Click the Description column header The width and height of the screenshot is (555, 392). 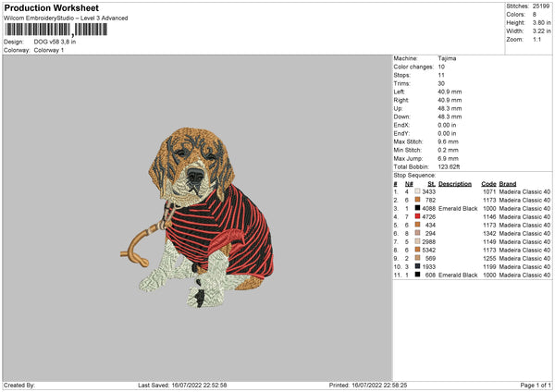point(455,183)
